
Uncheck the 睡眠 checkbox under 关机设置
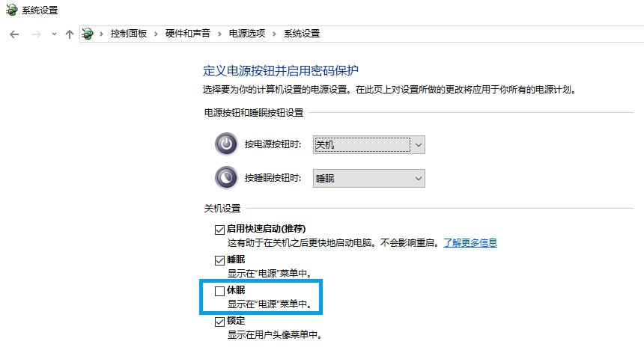coord(219,260)
